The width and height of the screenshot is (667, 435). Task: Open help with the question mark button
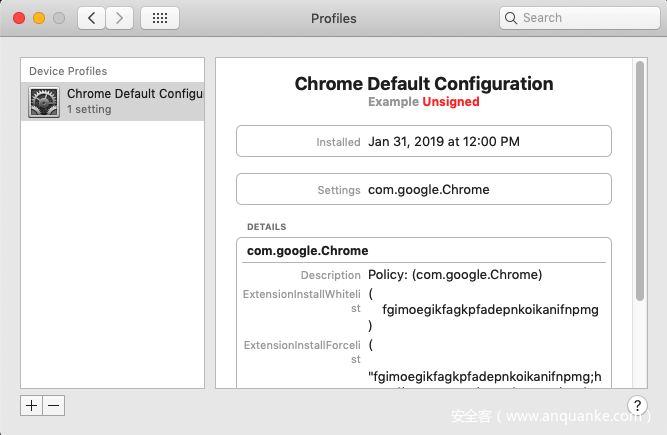[637, 406]
